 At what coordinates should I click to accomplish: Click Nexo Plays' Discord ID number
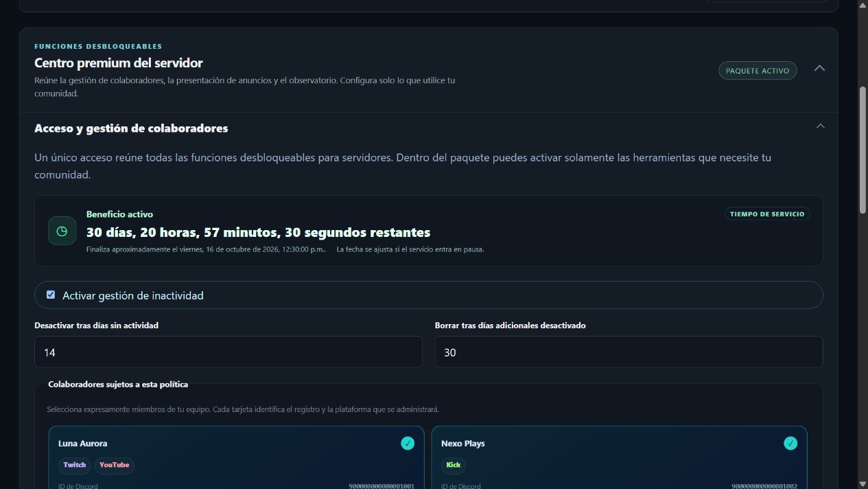click(764, 486)
